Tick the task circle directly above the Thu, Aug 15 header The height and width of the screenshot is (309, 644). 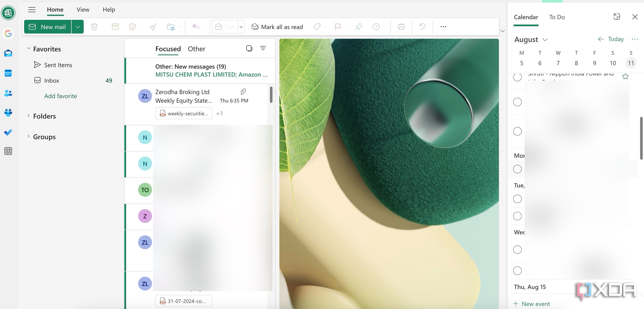517,270
